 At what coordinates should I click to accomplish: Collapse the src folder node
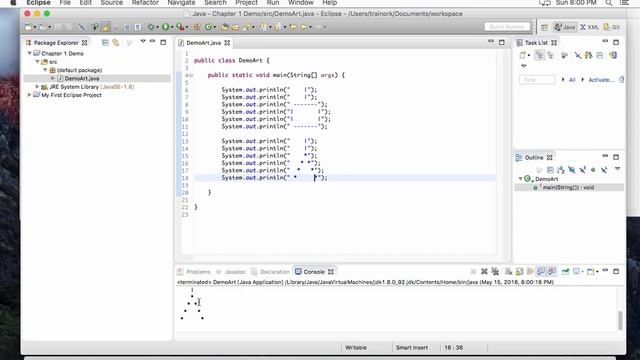tap(38, 62)
